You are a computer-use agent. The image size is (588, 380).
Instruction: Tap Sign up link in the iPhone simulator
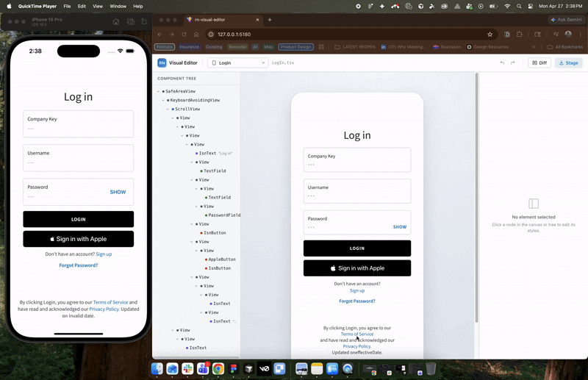(104, 254)
